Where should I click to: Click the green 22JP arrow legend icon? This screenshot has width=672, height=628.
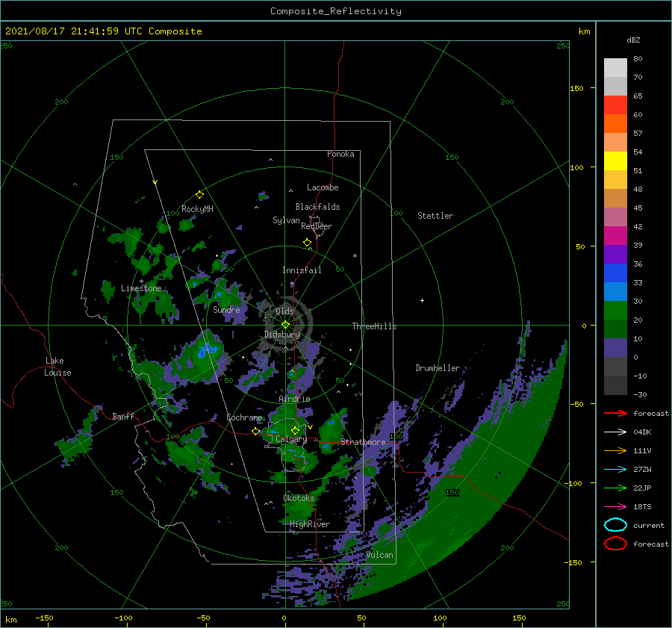[x=615, y=488]
